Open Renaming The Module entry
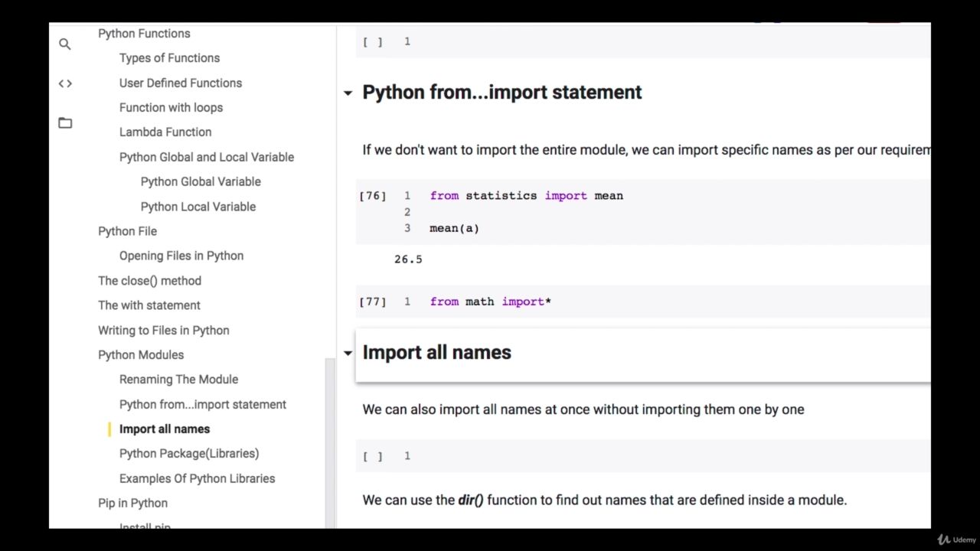980x551 pixels. point(178,379)
